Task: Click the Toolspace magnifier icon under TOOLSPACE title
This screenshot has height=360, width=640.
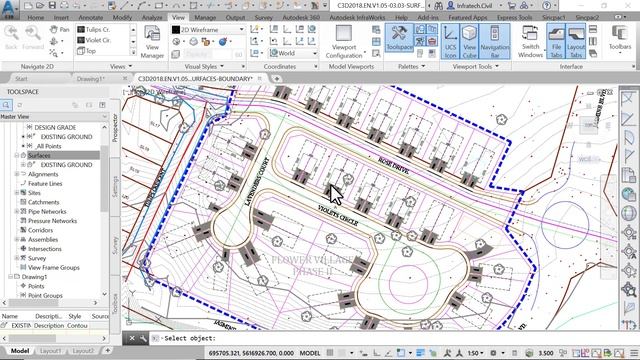Action: click(x=6, y=105)
